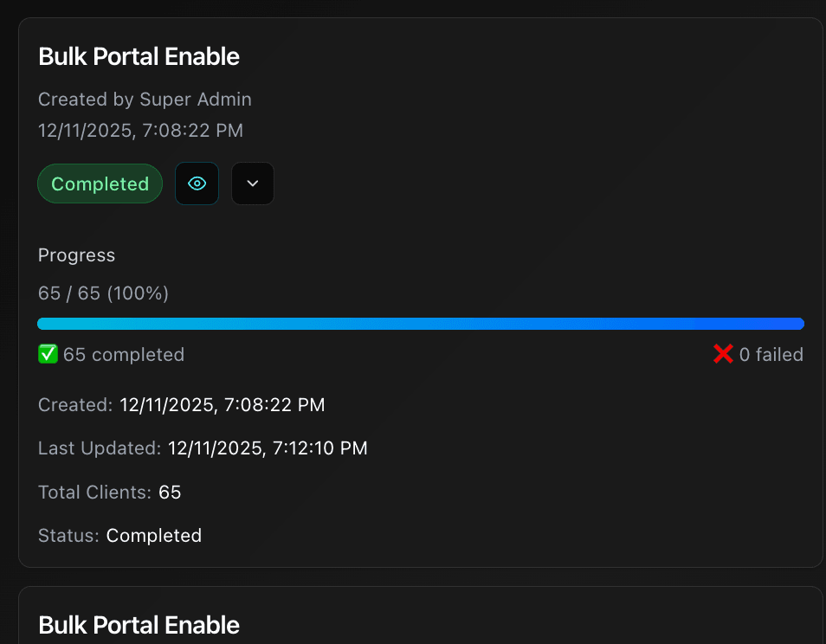Click the Total Clients value 65
826x644 pixels.
point(170,493)
